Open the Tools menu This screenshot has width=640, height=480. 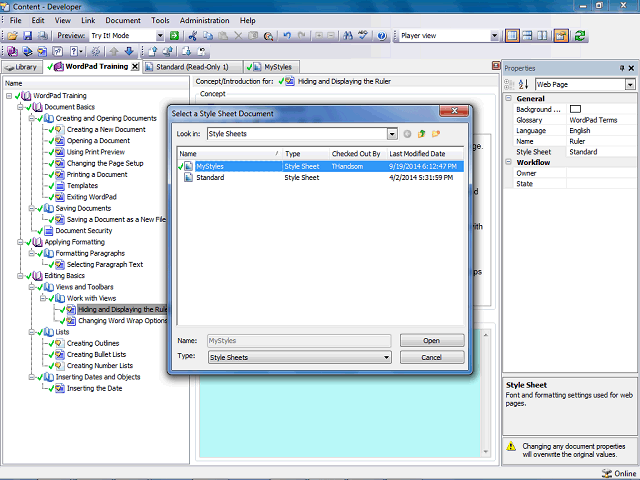tap(160, 20)
